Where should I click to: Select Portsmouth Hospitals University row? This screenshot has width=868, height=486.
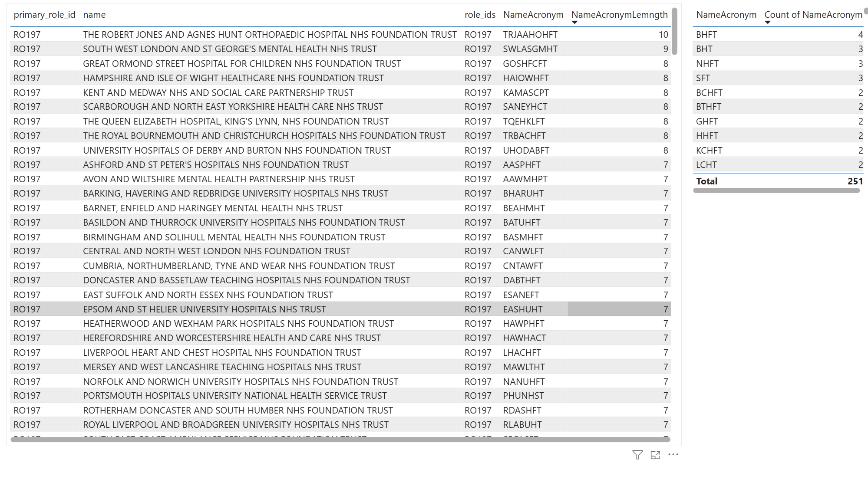coord(340,396)
